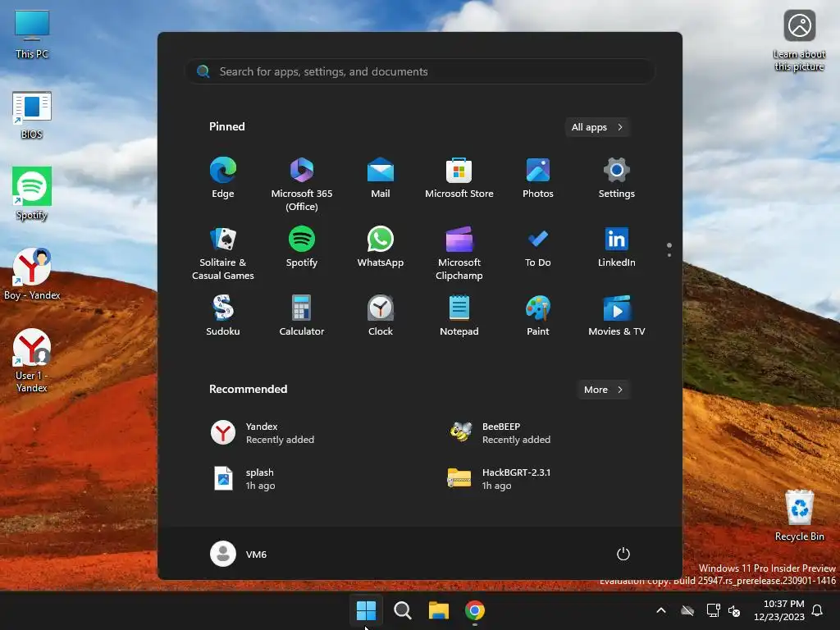Launch Notepad
This screenshot has height=630, width=840.
[459, 316]
